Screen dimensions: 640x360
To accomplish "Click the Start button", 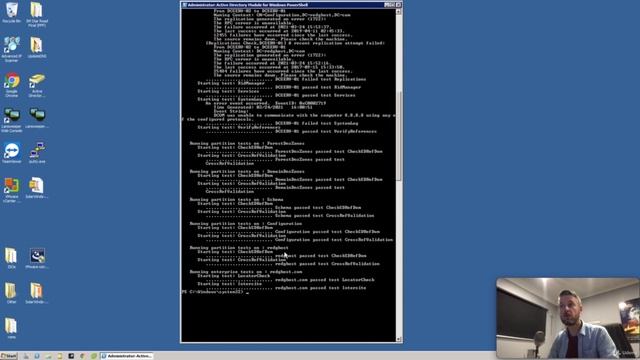I will [x=9, y=356].
